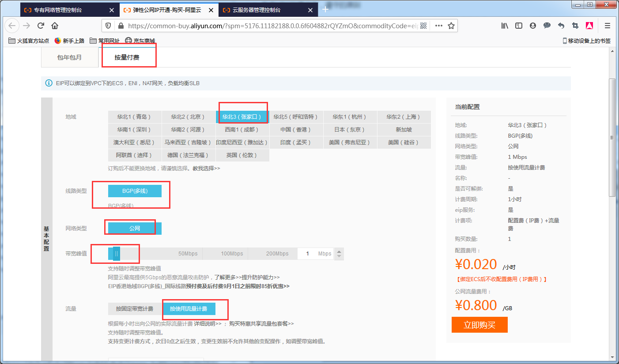This screenshot has width=619, height=364.
Task: Open the sidebar toggle icon
Action: click(x=518, y=26)
